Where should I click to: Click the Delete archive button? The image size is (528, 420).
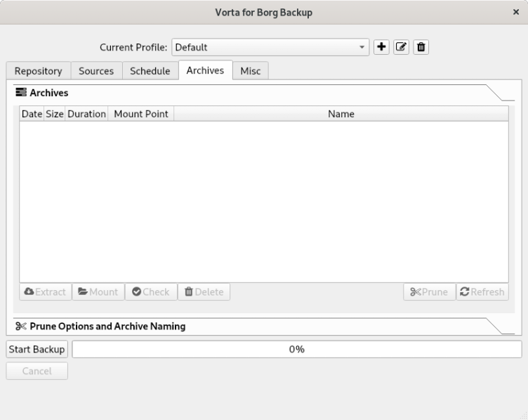pyautogui.click(x=204, y=292)
